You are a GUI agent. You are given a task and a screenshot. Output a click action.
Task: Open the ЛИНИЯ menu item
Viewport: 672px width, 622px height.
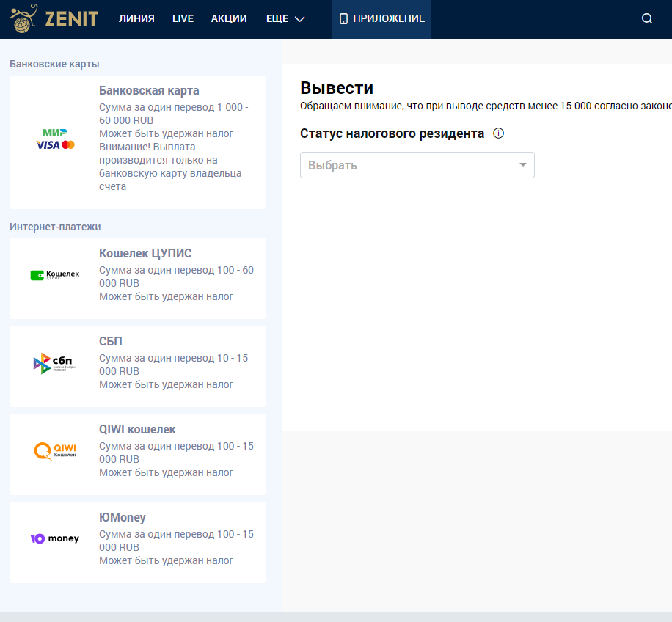pyautogui.click(x=136, y=18)
